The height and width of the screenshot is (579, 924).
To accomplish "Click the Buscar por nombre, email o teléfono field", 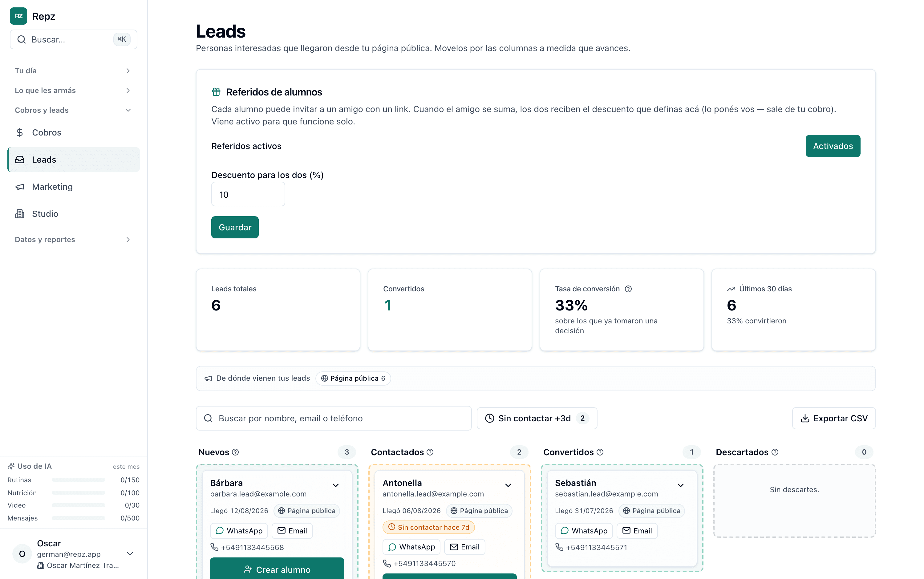I will tap(334, 418).
